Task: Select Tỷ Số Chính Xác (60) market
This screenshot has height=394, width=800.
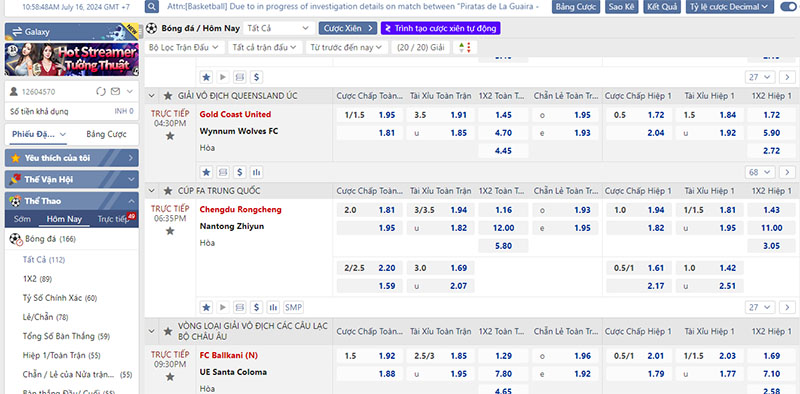Action: pos(60,298)
